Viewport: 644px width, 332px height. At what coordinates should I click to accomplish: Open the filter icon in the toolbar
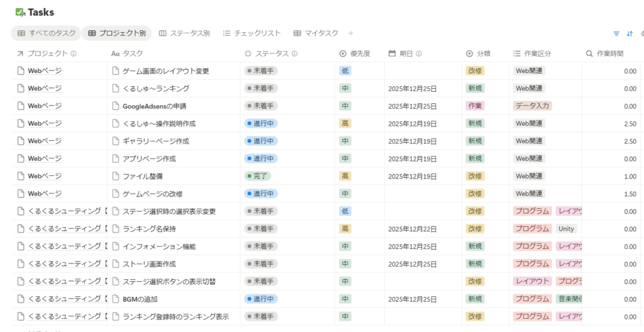[616, 33]
